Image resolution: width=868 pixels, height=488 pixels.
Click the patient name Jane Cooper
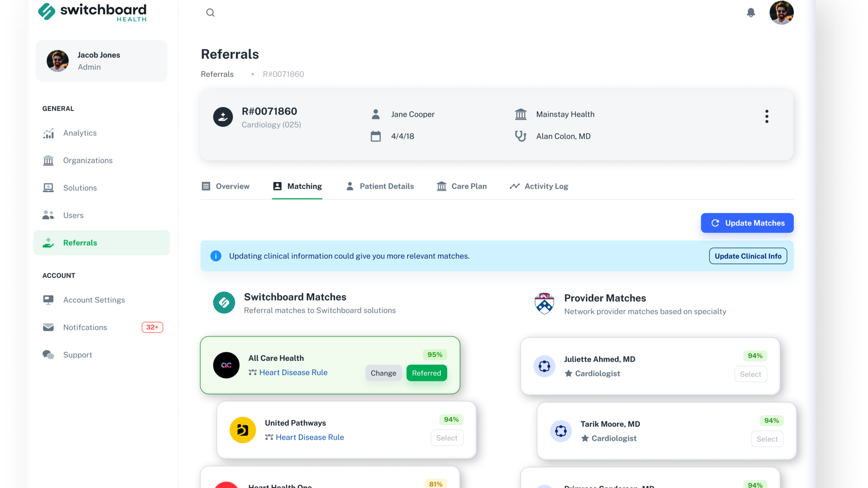(x=413, y=114)
